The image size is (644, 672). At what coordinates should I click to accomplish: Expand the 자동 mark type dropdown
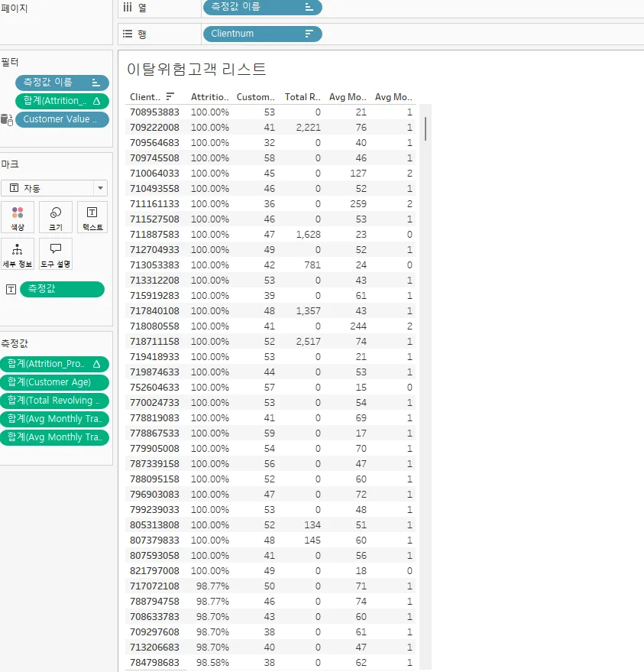(100, 188)
